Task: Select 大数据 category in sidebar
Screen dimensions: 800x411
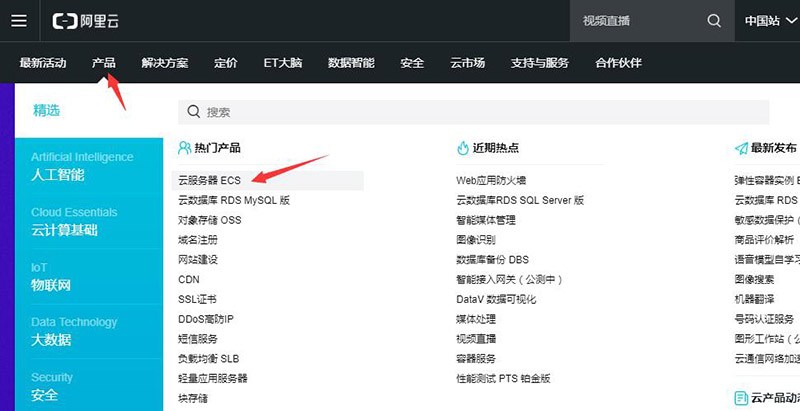Action: point(89,331)
